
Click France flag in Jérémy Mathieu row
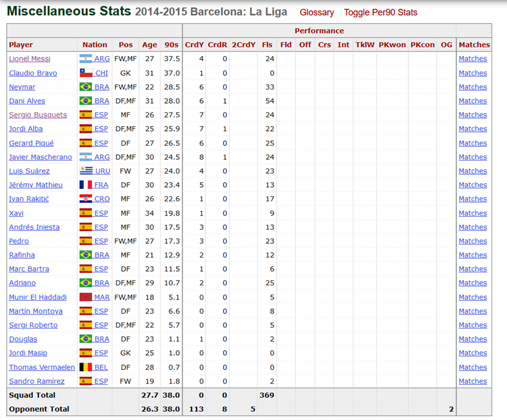(86, 185)
